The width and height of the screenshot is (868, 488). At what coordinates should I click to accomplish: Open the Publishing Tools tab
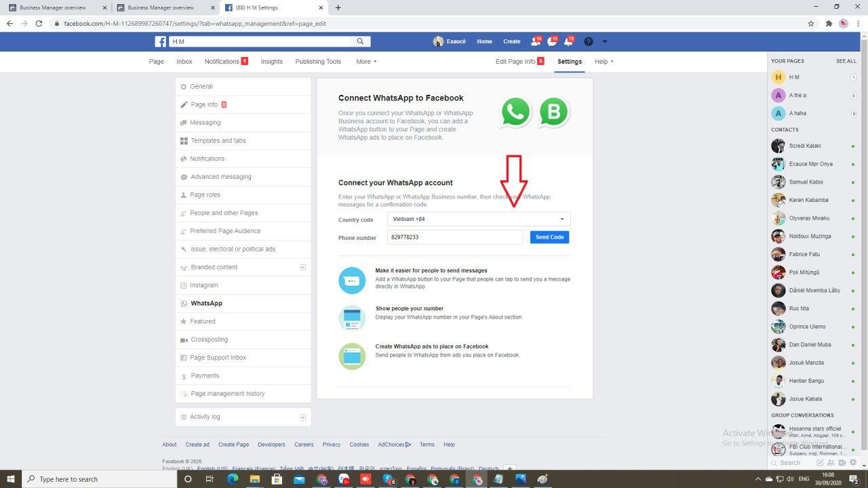point(318,62)
